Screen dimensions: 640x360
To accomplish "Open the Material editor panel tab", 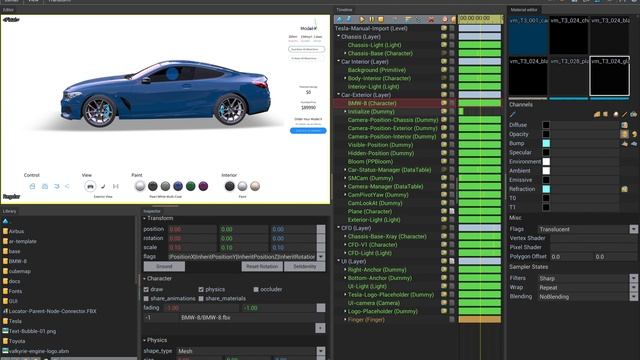I will tap(524, 9).
